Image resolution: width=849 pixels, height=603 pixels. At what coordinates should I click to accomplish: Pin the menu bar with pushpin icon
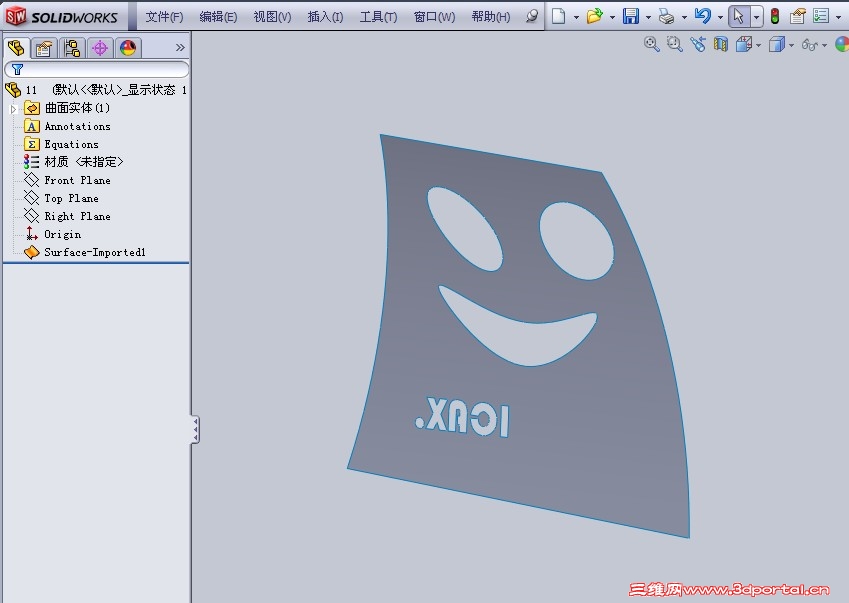532,16
